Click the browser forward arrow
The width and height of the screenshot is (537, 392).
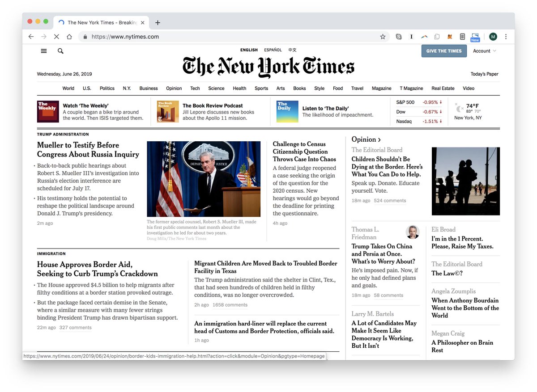tap(44, 37)
